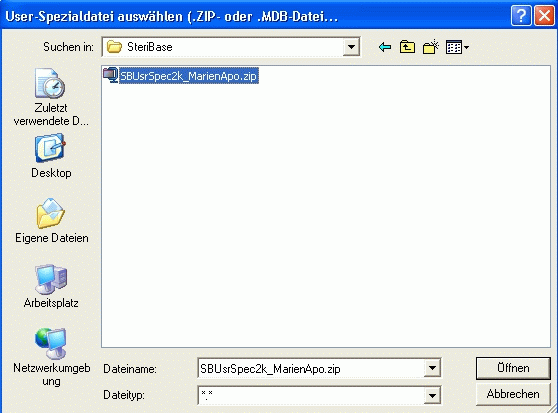Create a new folder

tap(431, 47)
